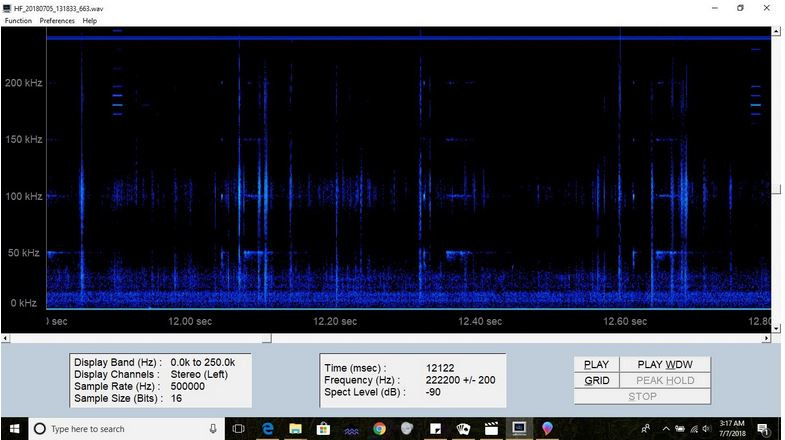Open the Movies clapperboard app in taskbar

click(x=492, y=429)
